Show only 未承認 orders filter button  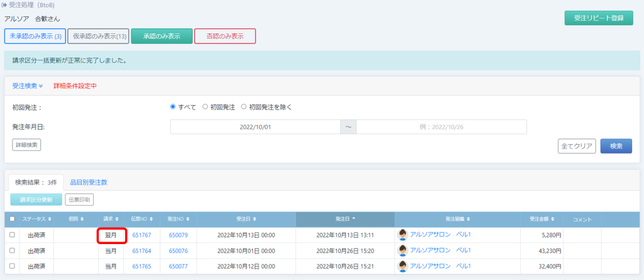click(35, 36)
